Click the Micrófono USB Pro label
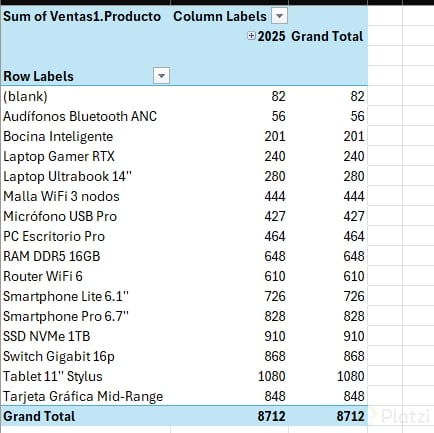 click(x=60, y=216)
